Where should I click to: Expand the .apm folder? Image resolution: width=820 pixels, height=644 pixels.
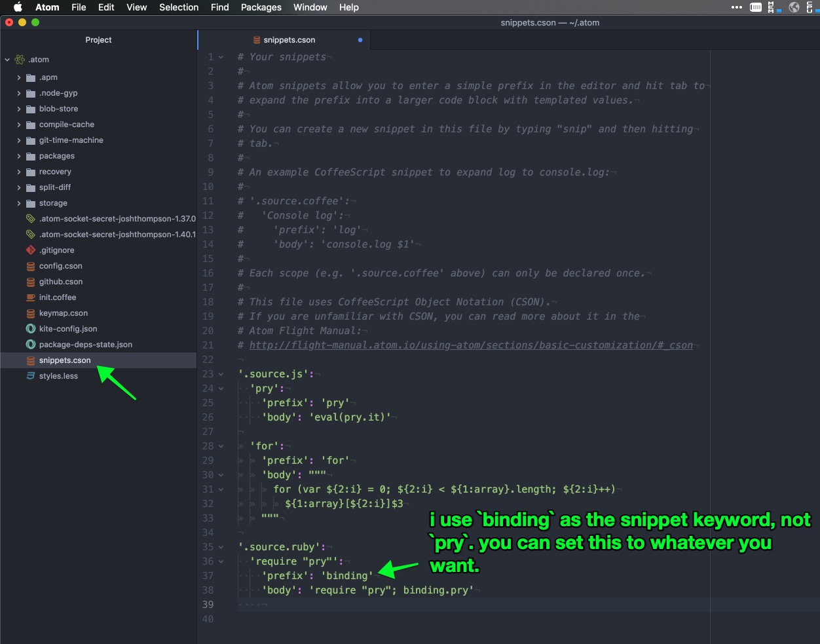[19, 77]
